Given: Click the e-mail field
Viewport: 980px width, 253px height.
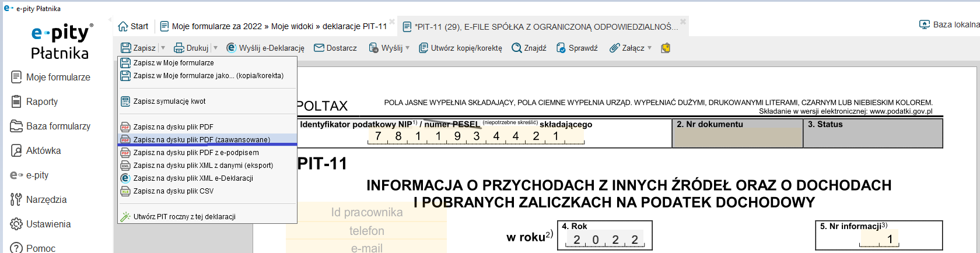Looking at the screenshot, I should (x=366, y=248).
